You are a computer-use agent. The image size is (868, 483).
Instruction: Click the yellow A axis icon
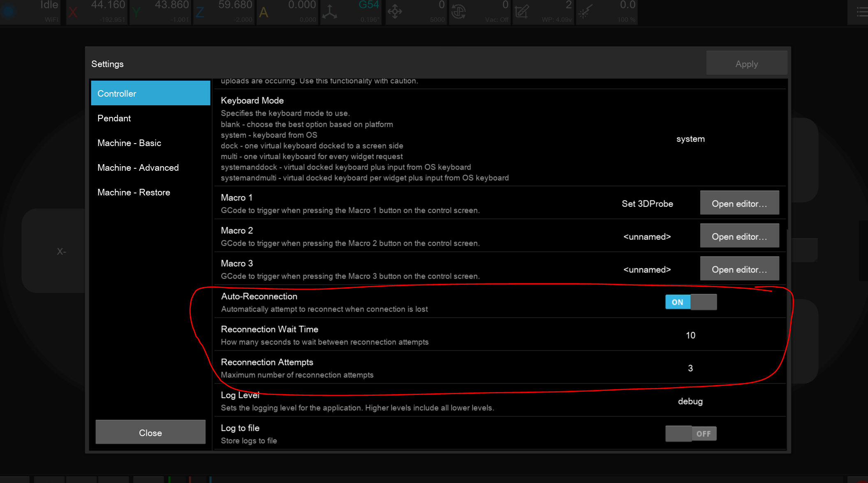264,12
